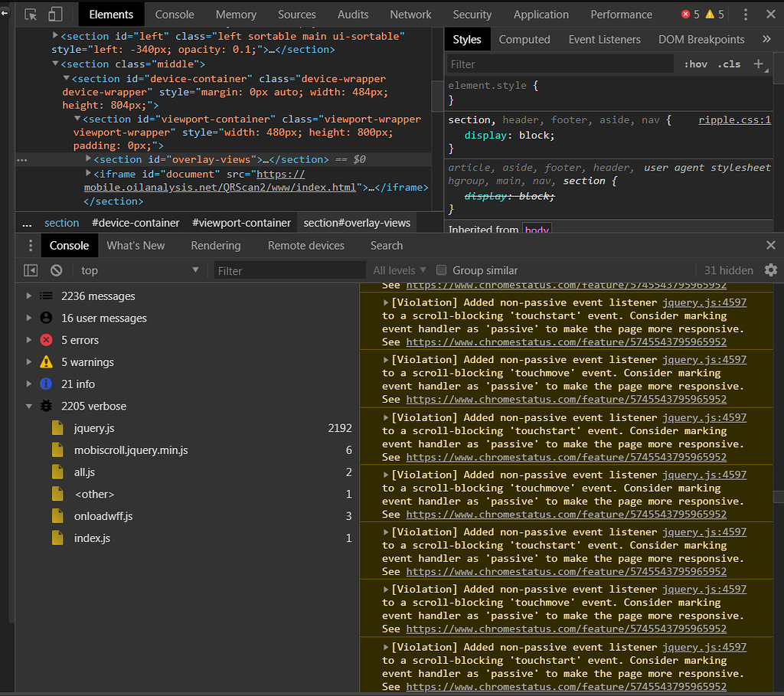Open the What's New tab
This screenshot has width=784, height=696.
[136, 245]
